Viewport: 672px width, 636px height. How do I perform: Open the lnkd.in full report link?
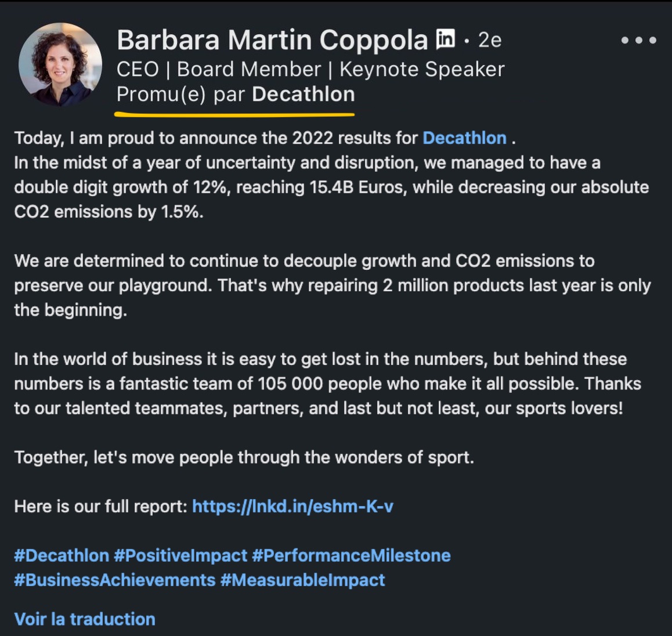click(292, 507)
